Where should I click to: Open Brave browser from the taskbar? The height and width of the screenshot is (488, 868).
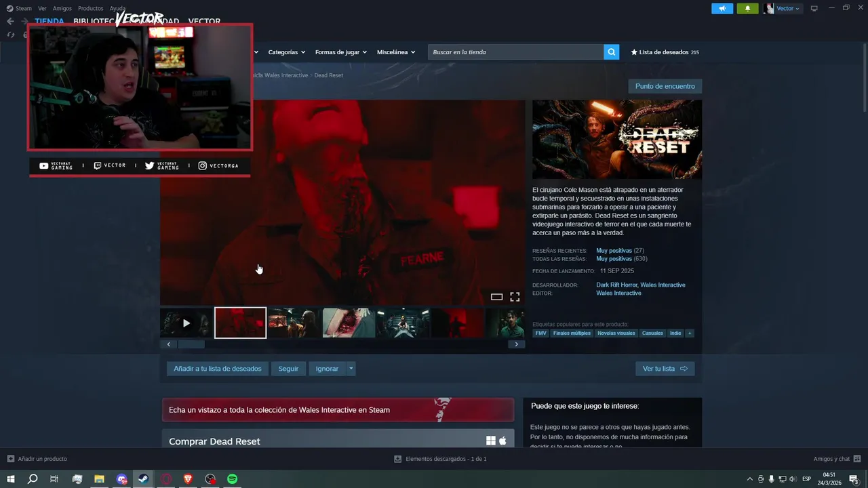[188, 479]
